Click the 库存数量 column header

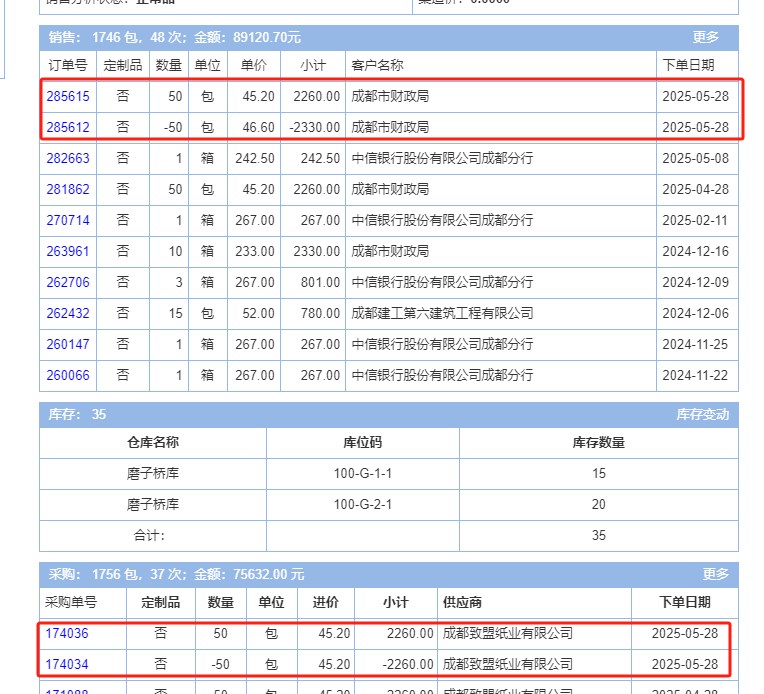598,443
